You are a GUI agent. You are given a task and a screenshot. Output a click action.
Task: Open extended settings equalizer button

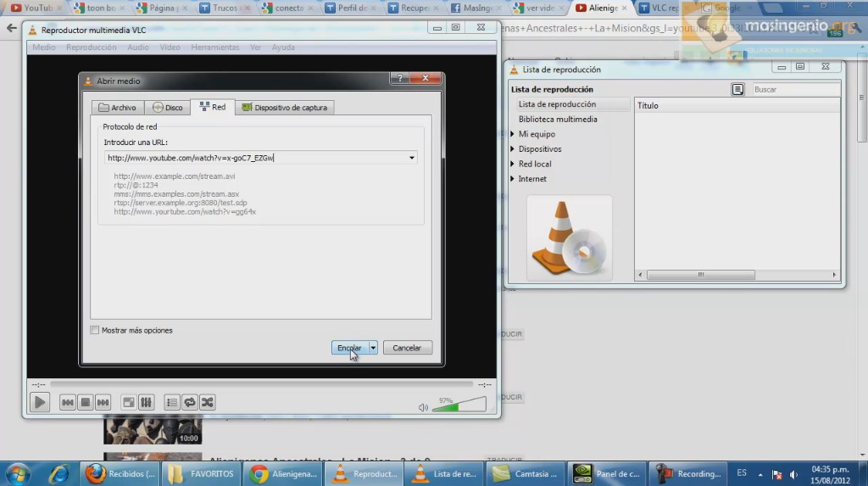click(x=146, y=402)
